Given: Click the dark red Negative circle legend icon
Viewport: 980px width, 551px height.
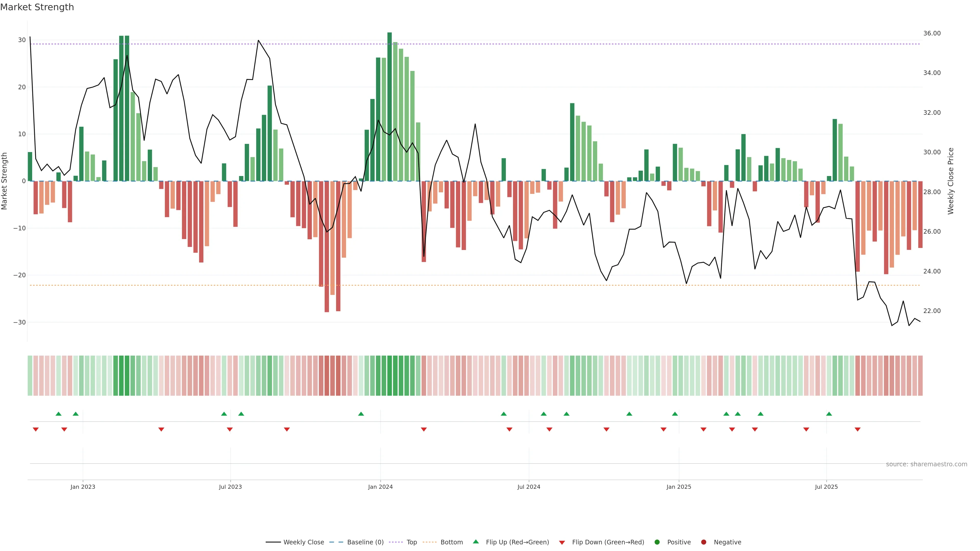Looking at the screenshot, I should (703, 542).
